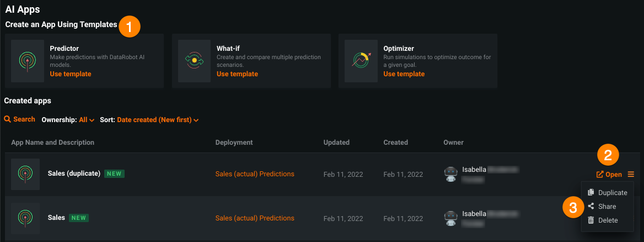
Task: Click the Sales (duplicate) owner avatar
Action: [x=450, y=174]
